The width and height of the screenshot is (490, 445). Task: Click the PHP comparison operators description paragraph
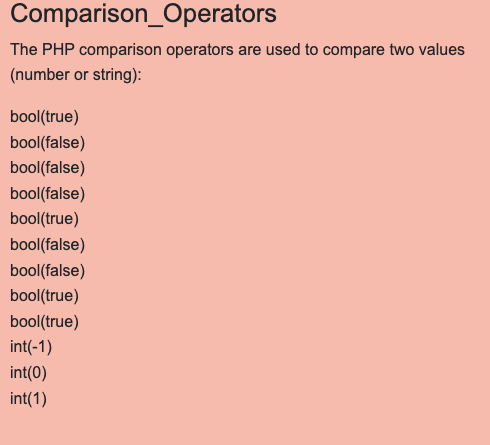(237, 62)
